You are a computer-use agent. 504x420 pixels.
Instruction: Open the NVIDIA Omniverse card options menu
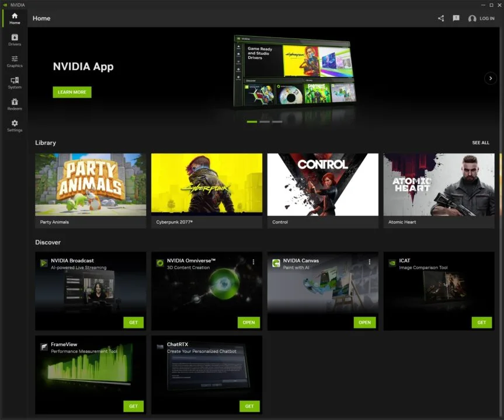tap(253, 261)
